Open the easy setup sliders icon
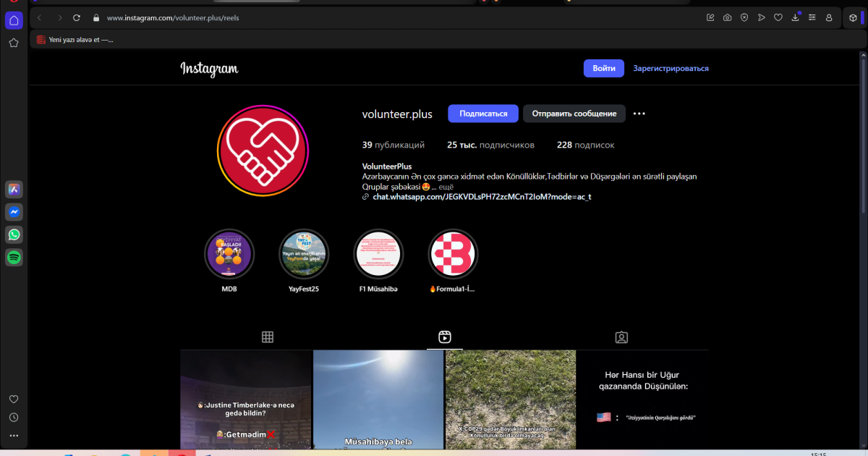868x456 pixels. pos(812,17)
